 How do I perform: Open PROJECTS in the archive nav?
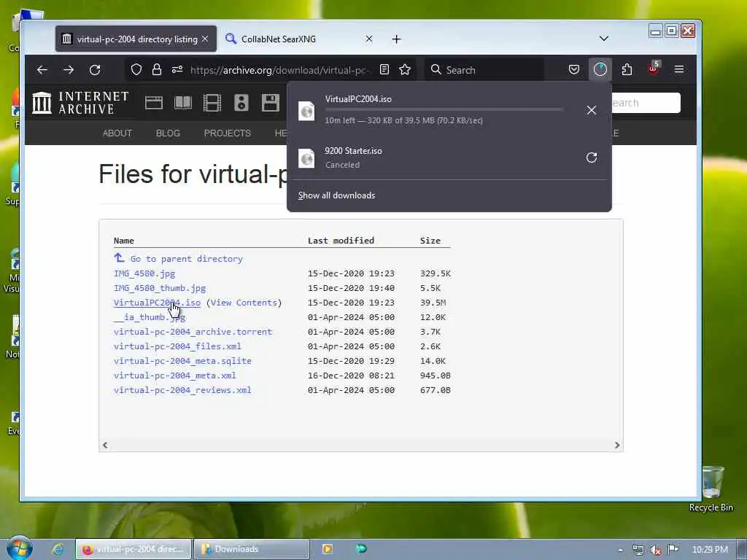pos(228,133)
